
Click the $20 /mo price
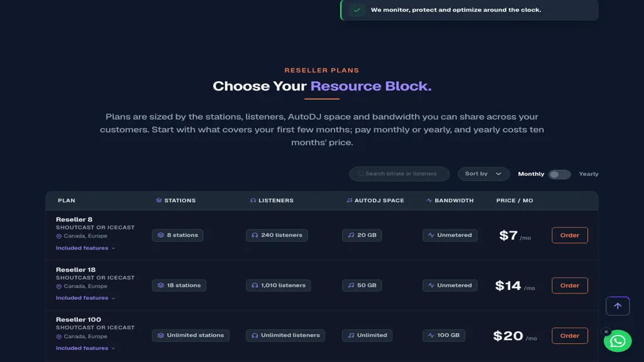[515, 336]
